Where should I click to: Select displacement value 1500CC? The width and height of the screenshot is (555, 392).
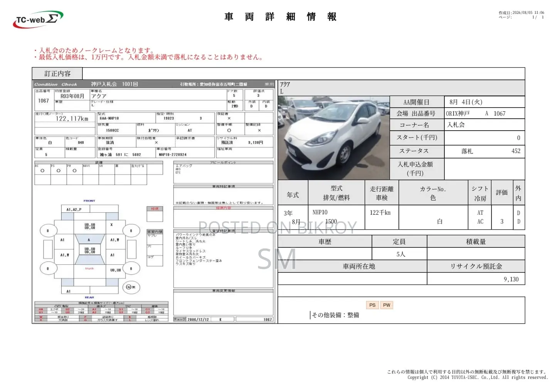point(113,130)
